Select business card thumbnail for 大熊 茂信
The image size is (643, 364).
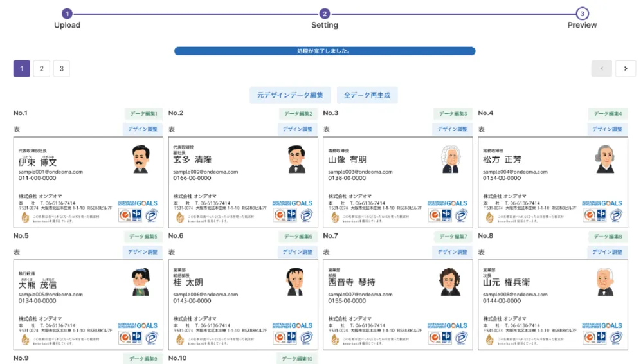(88, 305)
